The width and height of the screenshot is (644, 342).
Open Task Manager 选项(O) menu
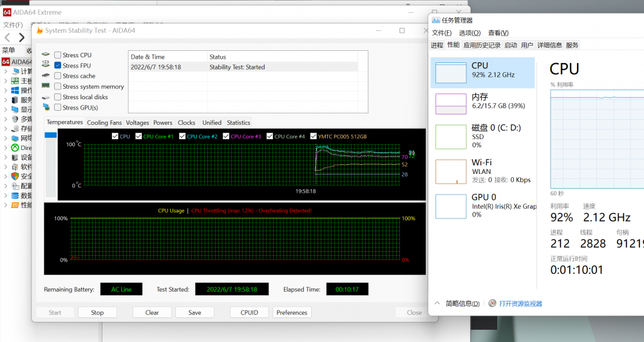pyautogui.click(x=469, y=33)
